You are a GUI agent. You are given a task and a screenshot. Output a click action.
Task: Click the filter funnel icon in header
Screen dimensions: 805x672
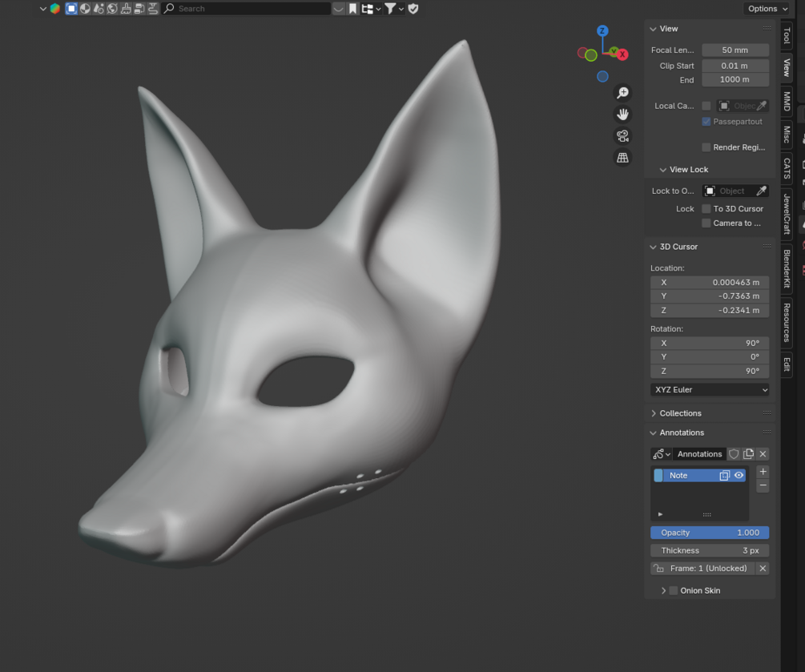tap(390, 9)
